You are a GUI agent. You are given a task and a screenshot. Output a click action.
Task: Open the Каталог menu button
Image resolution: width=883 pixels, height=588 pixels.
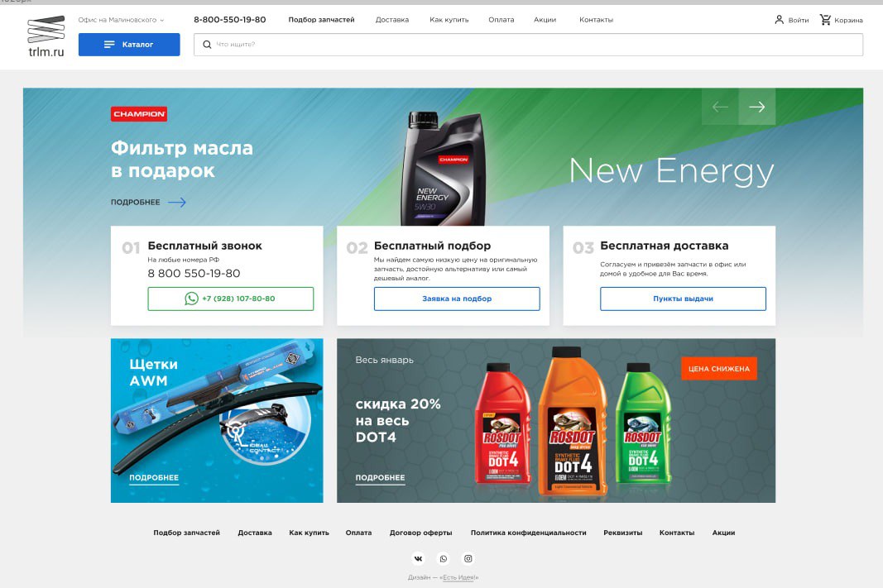click(129, 45)
